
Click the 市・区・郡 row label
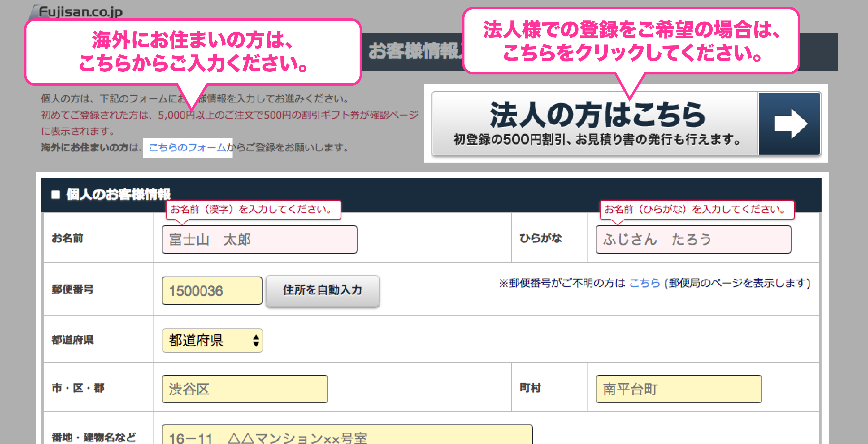[78, 388]
